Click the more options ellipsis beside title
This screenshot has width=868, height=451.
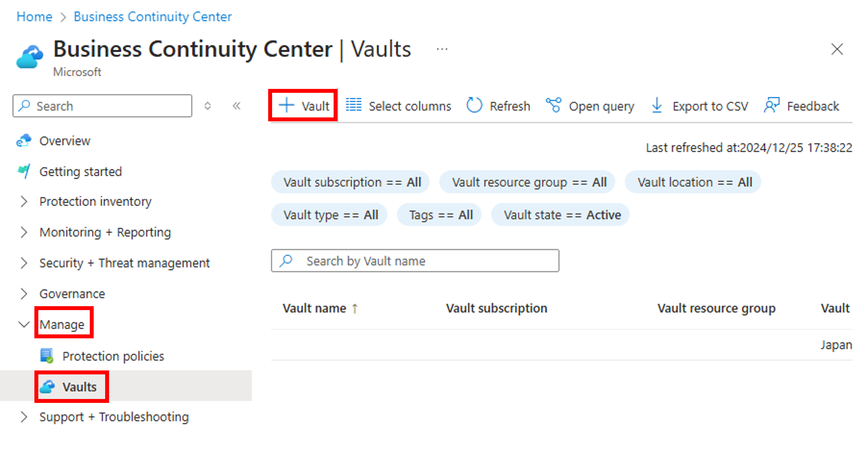442,49
